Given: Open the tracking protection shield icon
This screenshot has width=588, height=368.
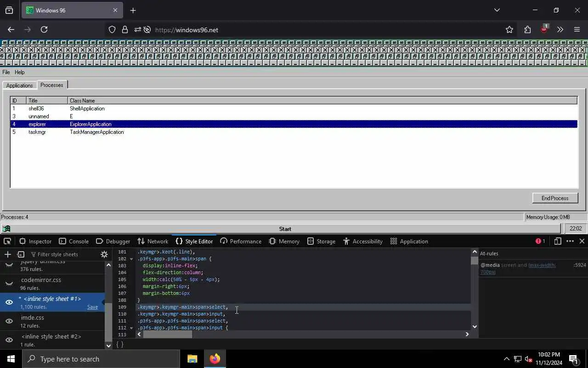Looking at the screenshot, I should tap(112, 30).
